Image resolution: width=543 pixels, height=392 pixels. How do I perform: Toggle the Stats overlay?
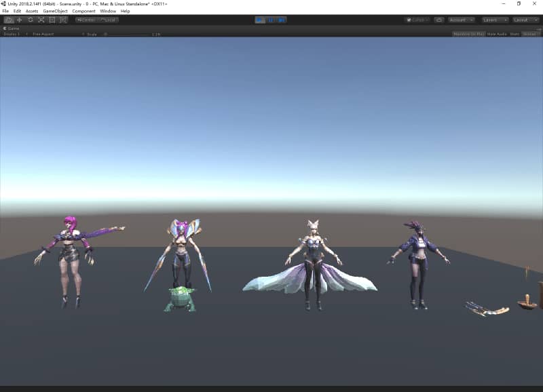515,34
